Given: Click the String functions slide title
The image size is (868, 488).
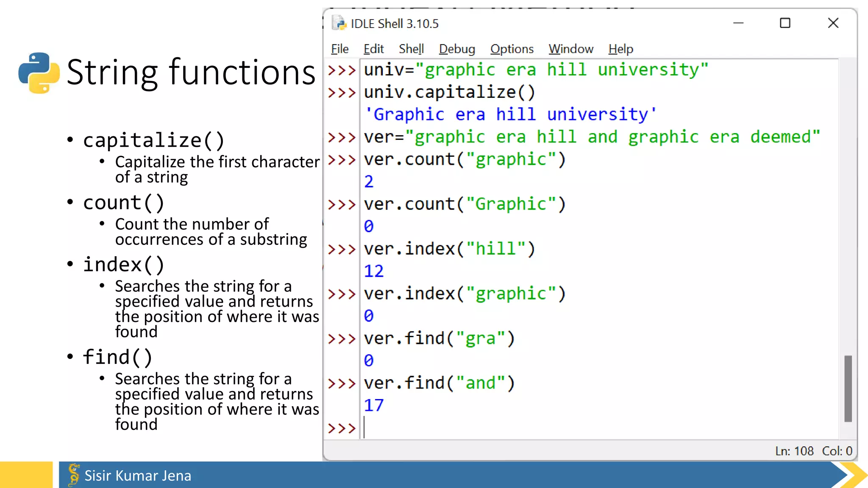Looking at the screenshot, I should click(x=191, y=72).
